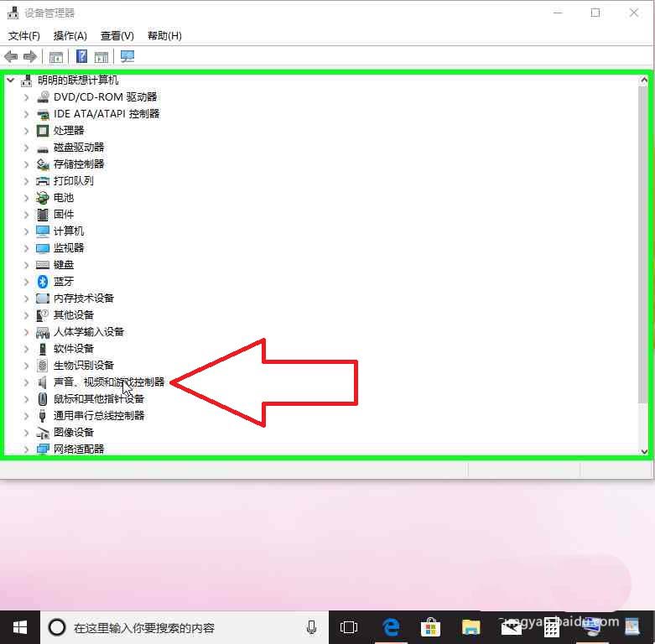This screenshot has width=655, height=644.
Task: Click the 计算机 computer monitor icon
Action: (x=43, y=231)
